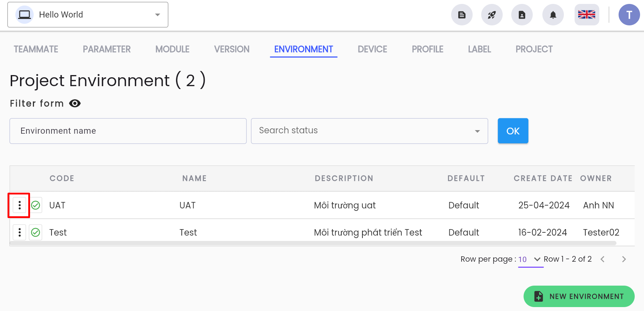The image size is (644, 311).
Task: Switch to the Label tab
Action: click(479, 49)
